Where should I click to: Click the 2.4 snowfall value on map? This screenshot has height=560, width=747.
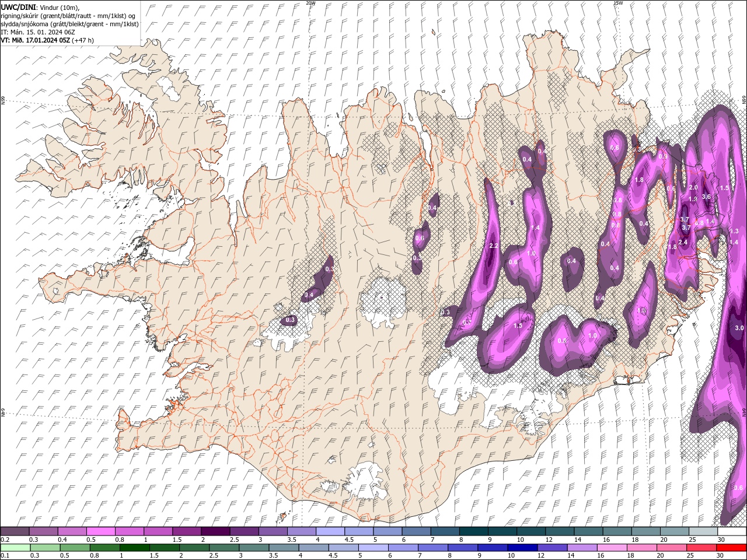click(x=683, y=242)
